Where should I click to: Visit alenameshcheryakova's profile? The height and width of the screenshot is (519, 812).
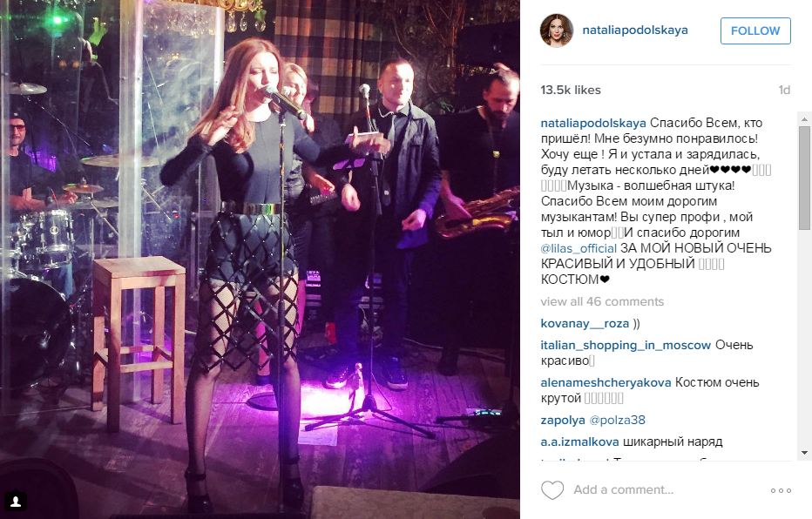[606, 382]
